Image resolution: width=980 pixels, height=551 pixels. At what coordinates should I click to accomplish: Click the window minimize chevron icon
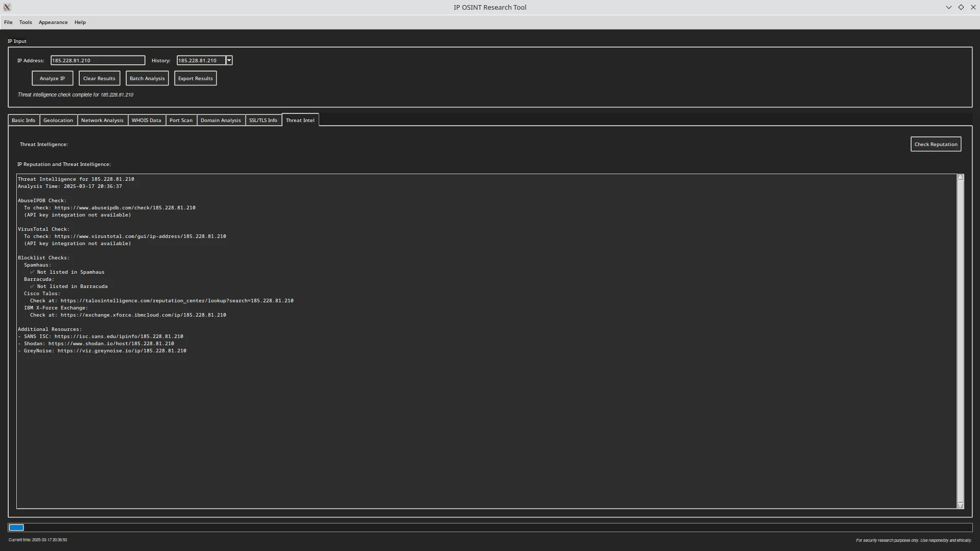[949, 7]
